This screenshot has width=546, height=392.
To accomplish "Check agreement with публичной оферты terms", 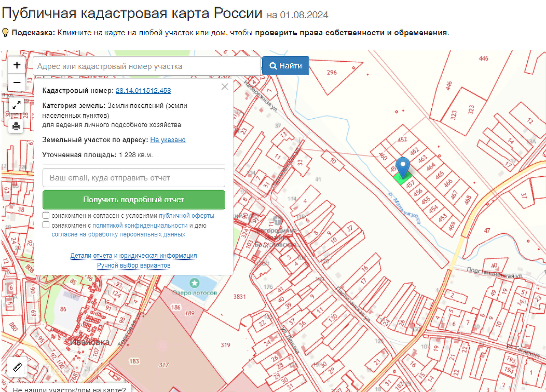I will [x=46, y=215].
